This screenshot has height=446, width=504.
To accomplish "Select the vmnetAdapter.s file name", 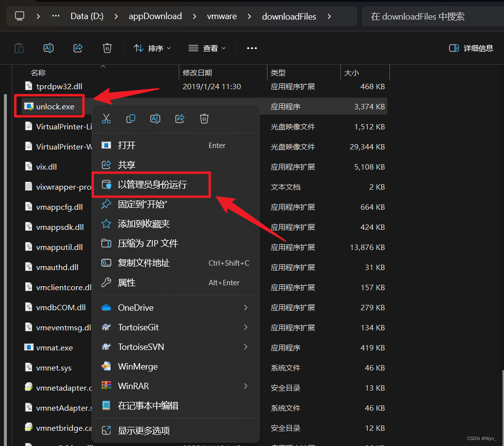I will [64, 408].
